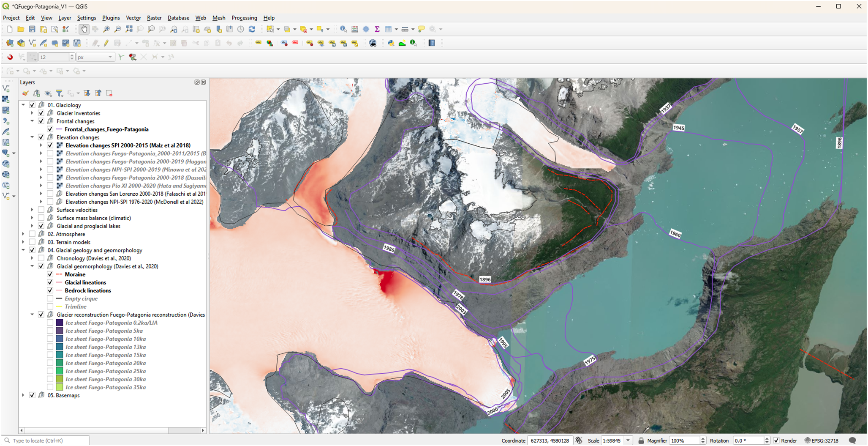
Task: Expand the 02. Atmosphere group
Action: tap(23, 234)
